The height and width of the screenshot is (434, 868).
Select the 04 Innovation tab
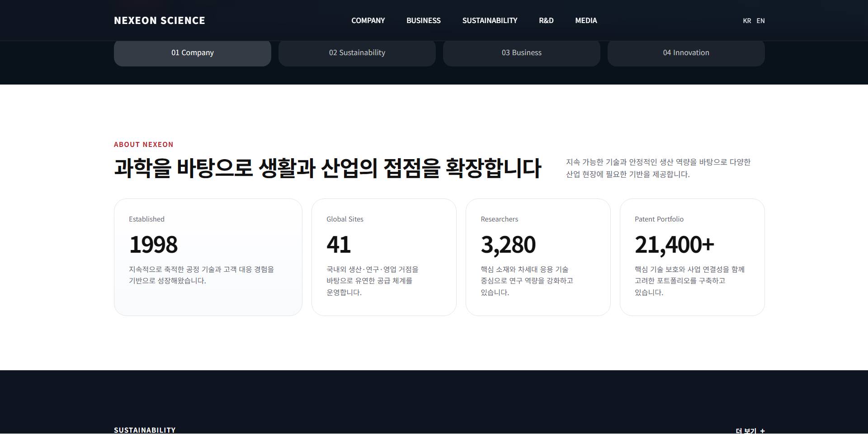686,53
